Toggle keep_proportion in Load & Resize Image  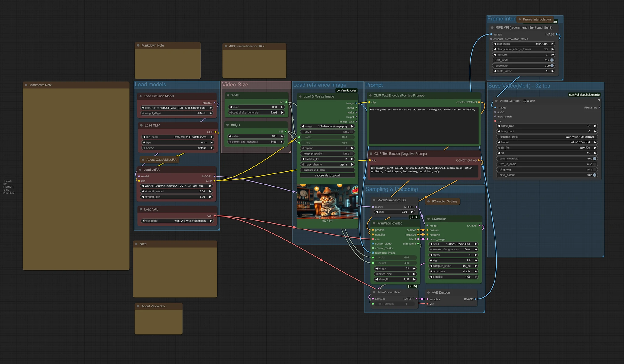coord(351,154)
